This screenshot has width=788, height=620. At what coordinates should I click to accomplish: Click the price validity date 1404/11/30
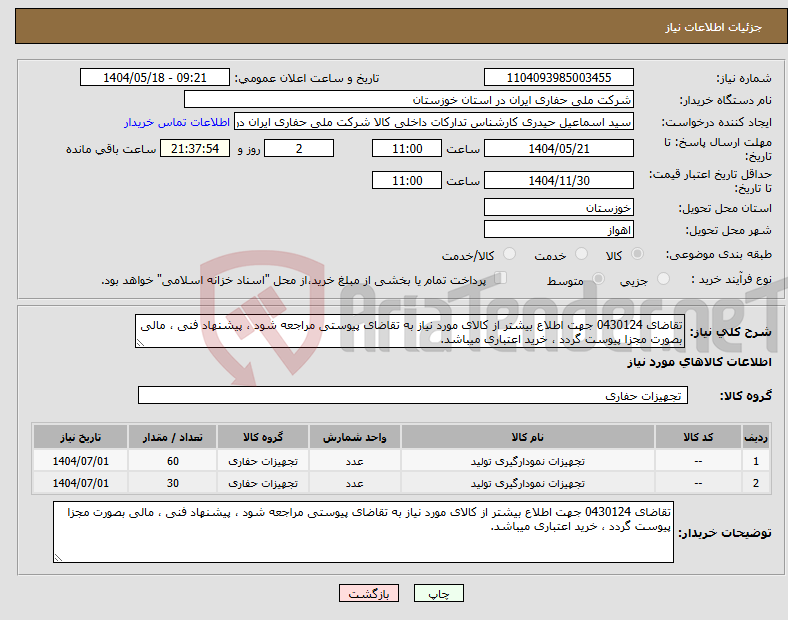pyautogui.click(x=558, y=180)
